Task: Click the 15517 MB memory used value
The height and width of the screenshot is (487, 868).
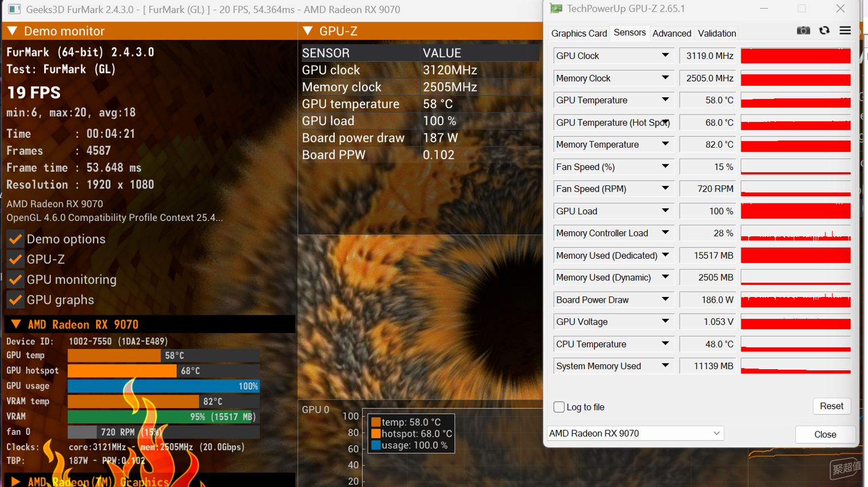Action: coord(708,255)
